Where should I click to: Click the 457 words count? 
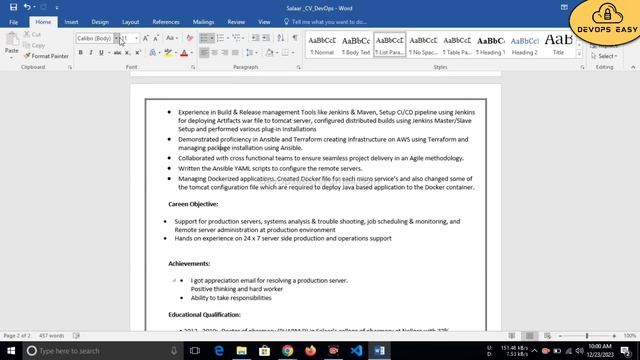[x=51, y=336]
